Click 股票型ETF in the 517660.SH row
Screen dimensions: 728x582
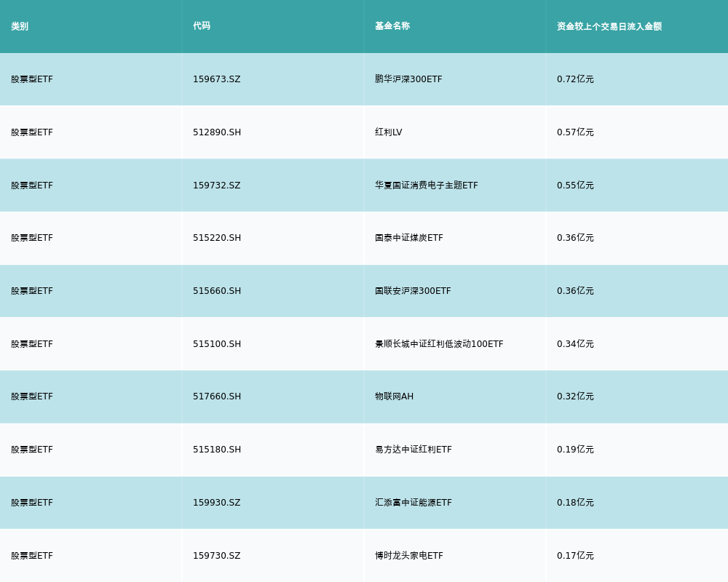pos(32,396)
